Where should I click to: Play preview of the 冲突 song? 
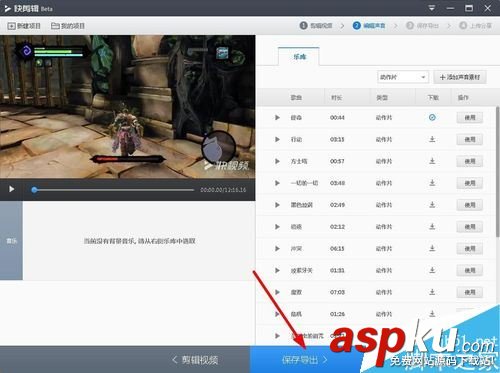[277, 248]
